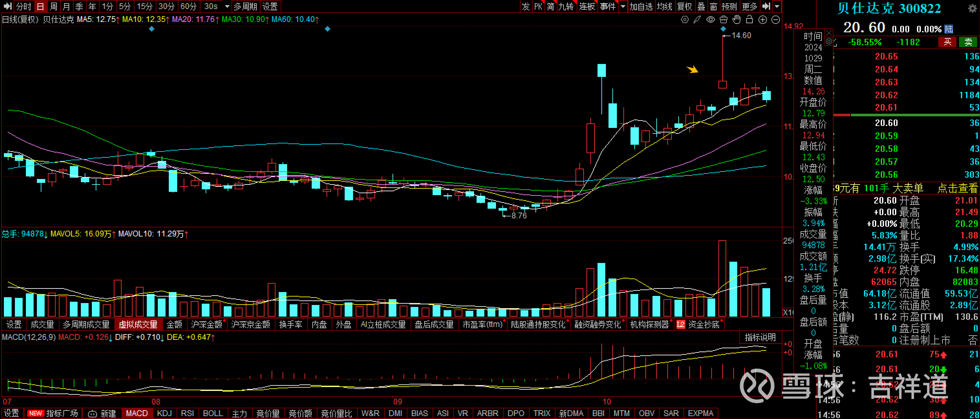The width and height of the screenshot is (980, 419).
Task: Open the quote panel gear settings
Action: (x=972, y=8)
